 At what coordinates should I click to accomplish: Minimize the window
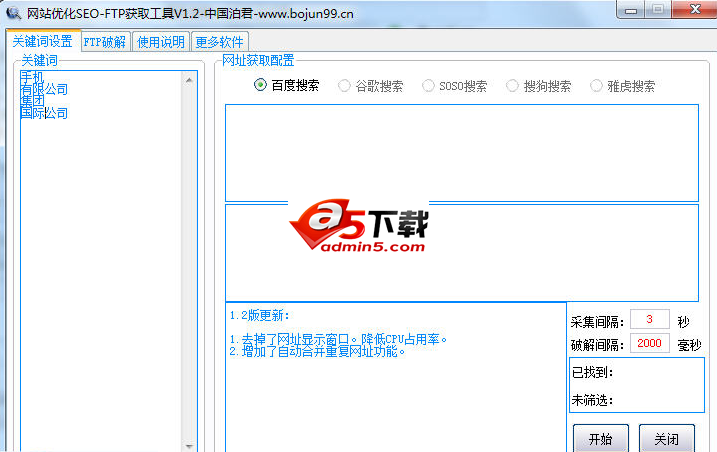coord(631,10)
